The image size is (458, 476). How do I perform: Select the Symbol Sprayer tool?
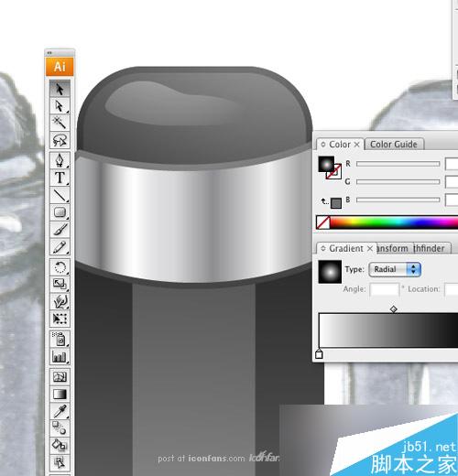60,339
